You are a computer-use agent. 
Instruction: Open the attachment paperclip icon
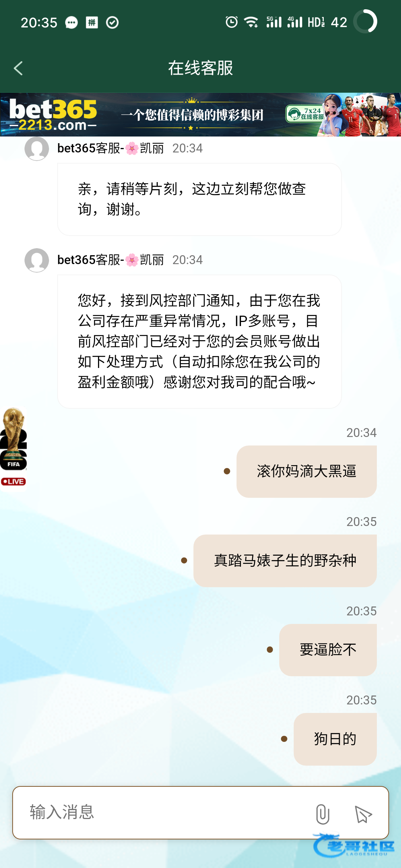322,814
